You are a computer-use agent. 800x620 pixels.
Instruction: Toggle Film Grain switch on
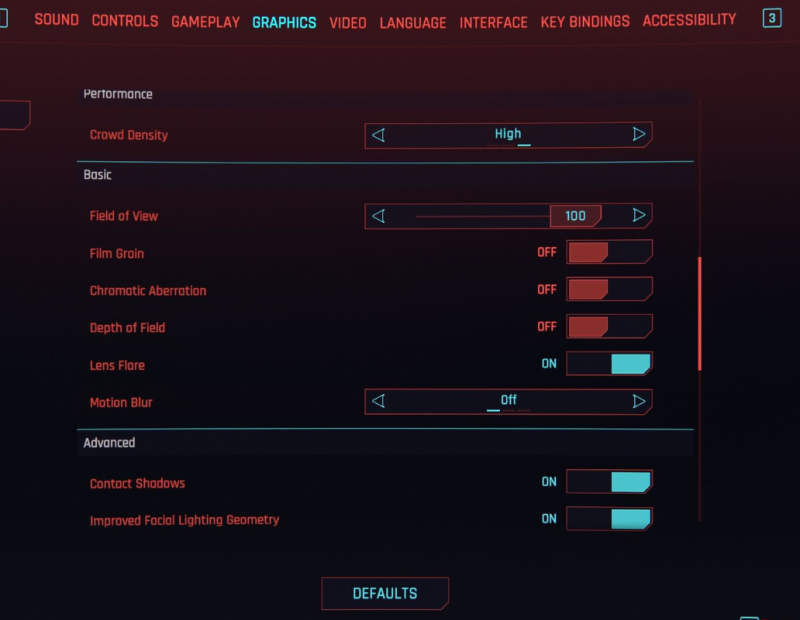tap(609, 252)
